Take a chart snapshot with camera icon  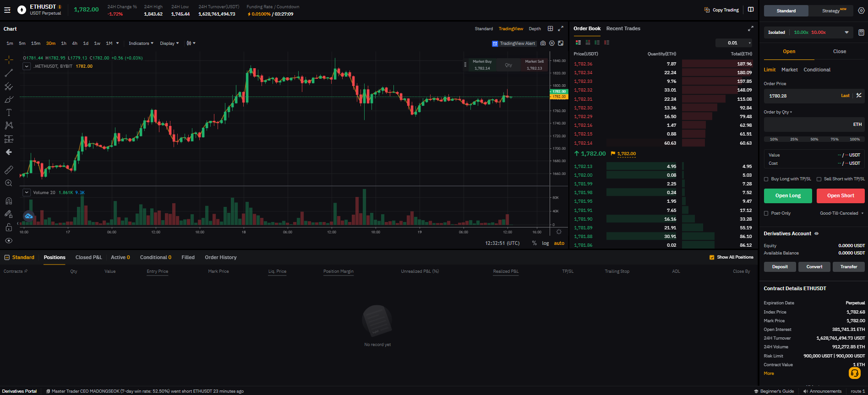[x=543, y=43]
